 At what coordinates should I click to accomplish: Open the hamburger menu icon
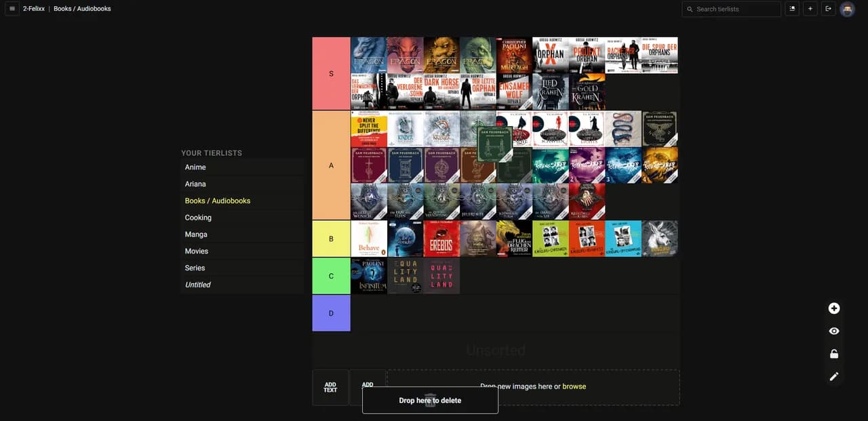(12, 9)
